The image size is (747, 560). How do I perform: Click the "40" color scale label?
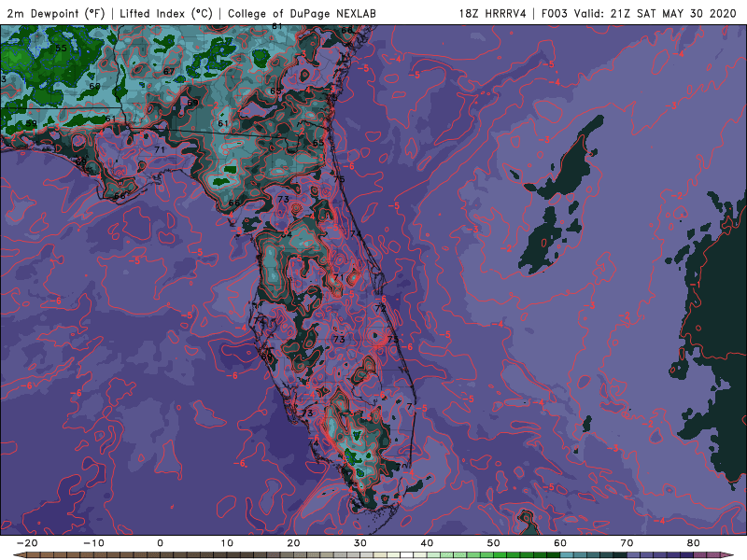tap(427, 543)
